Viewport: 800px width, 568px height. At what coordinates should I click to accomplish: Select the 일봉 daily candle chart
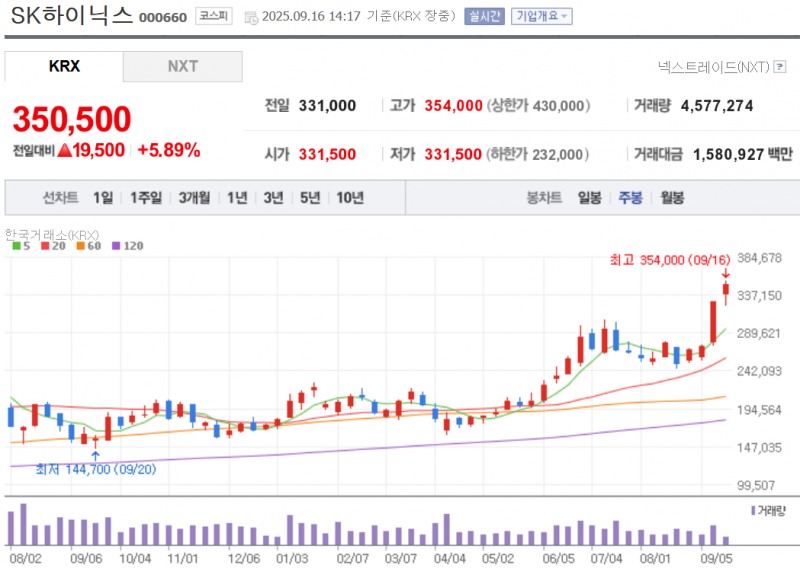tap(589, 198)
